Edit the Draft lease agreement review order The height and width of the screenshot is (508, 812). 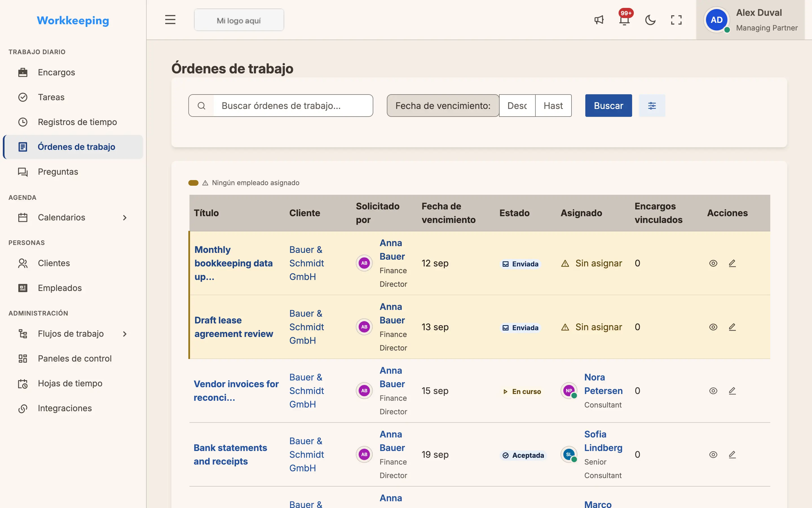pos(732,327)
